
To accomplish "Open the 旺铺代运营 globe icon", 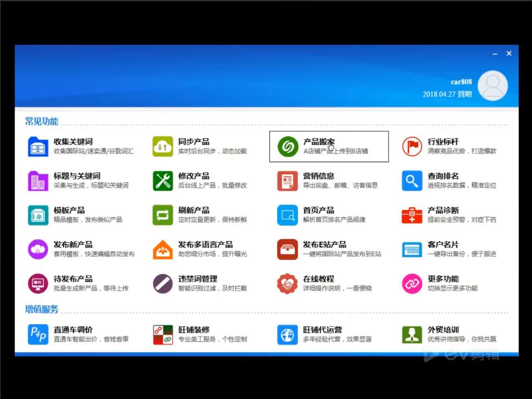I will [288, 335].
